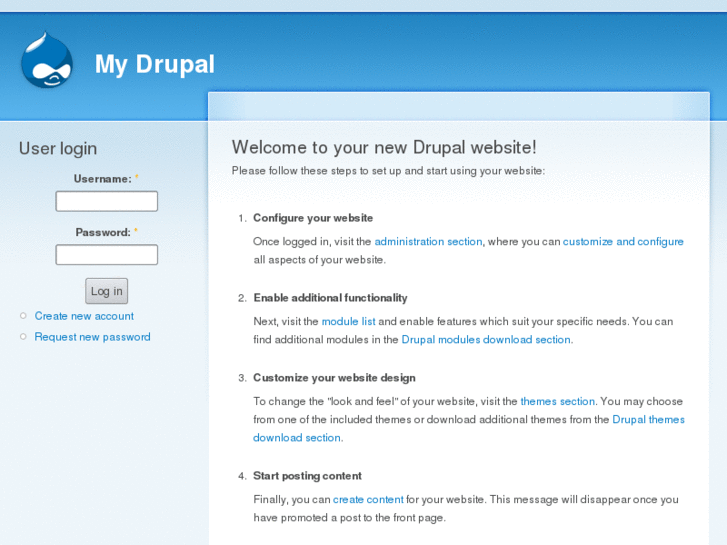Click the 'Please follow these steps' intro text
This screenshot has width=727, height=545.
pos(388,171)
